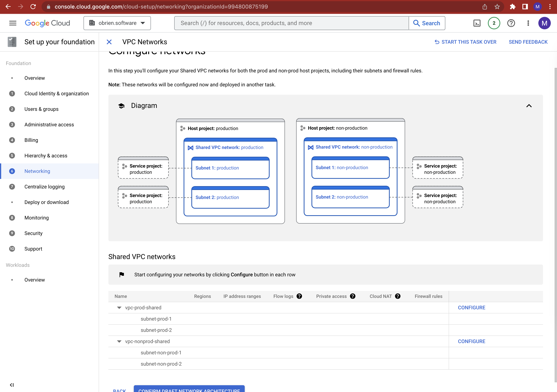
Task: Click the Private access help icon
Action: [353, 296]
